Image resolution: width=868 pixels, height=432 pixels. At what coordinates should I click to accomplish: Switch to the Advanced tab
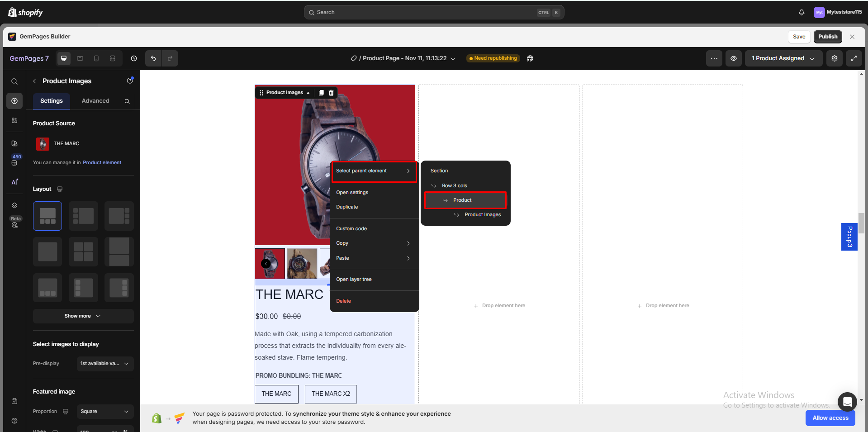95,101
